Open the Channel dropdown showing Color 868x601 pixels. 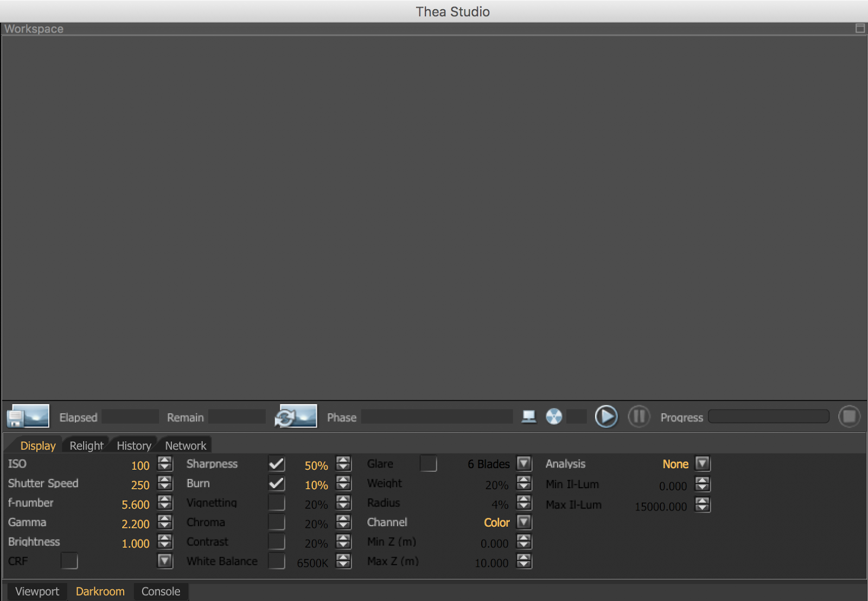(524, 522)
